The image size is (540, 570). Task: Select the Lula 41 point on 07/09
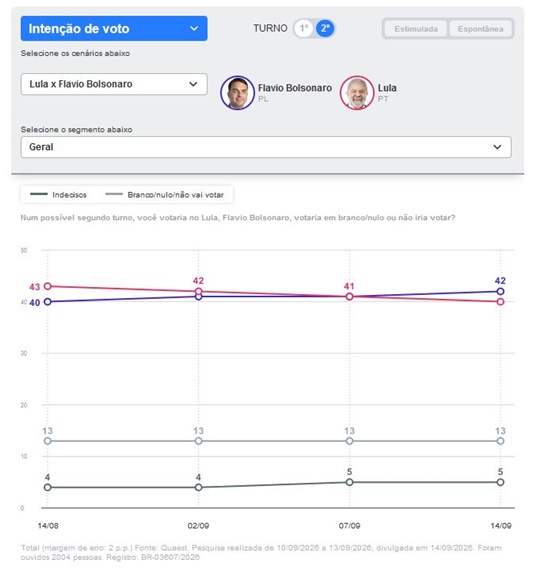click(x=349, y=297)
